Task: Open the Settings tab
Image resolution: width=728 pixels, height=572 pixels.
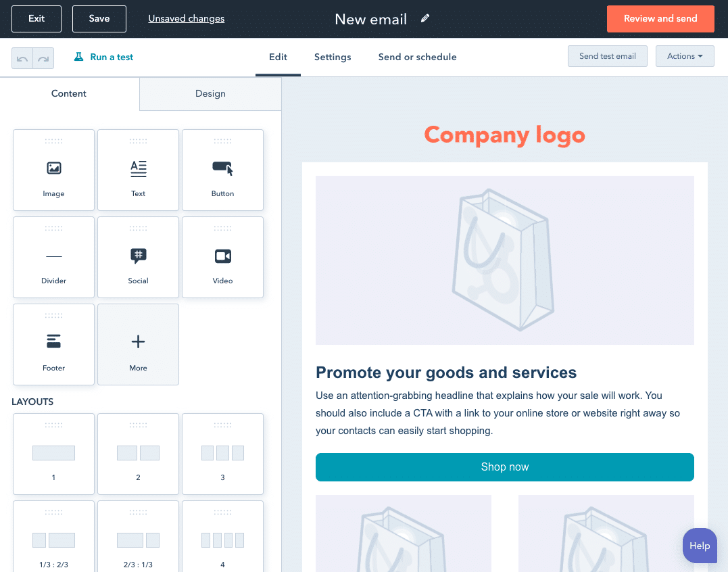Action: 333,57
